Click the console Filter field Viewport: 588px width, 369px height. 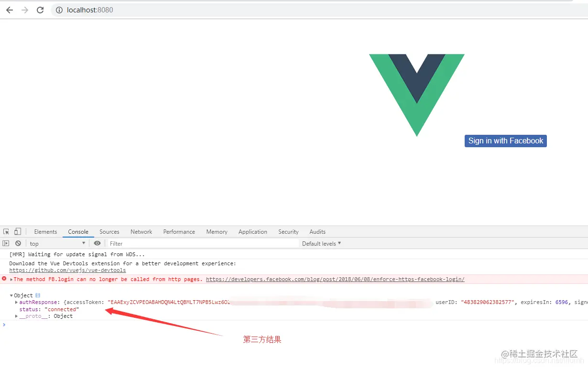click(203, 243)
